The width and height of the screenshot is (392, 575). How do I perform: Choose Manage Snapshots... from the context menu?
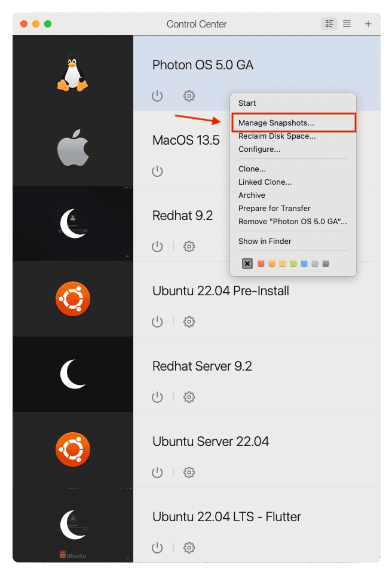tap(293, 123)
